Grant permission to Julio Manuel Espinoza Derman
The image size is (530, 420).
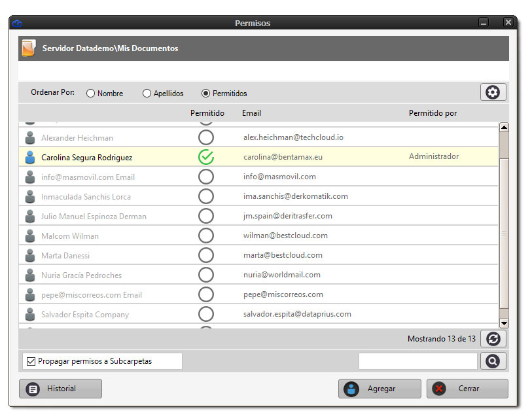click(x=206, y=216)
